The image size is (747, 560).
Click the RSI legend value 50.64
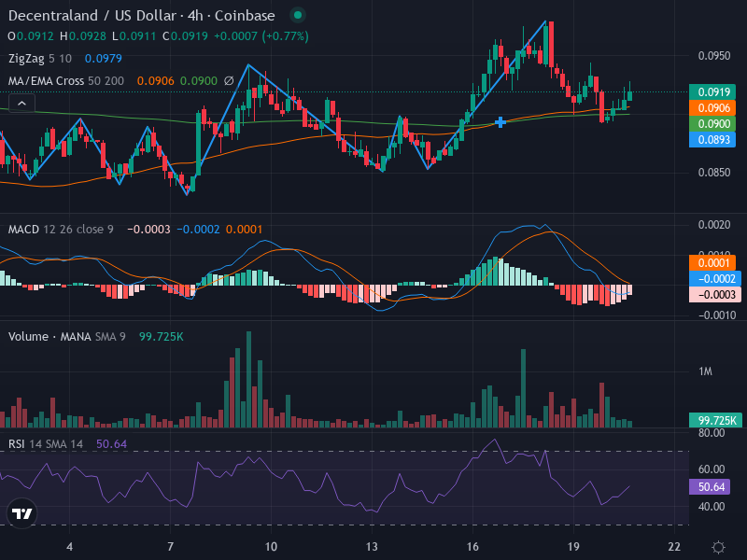coord(111,444)
